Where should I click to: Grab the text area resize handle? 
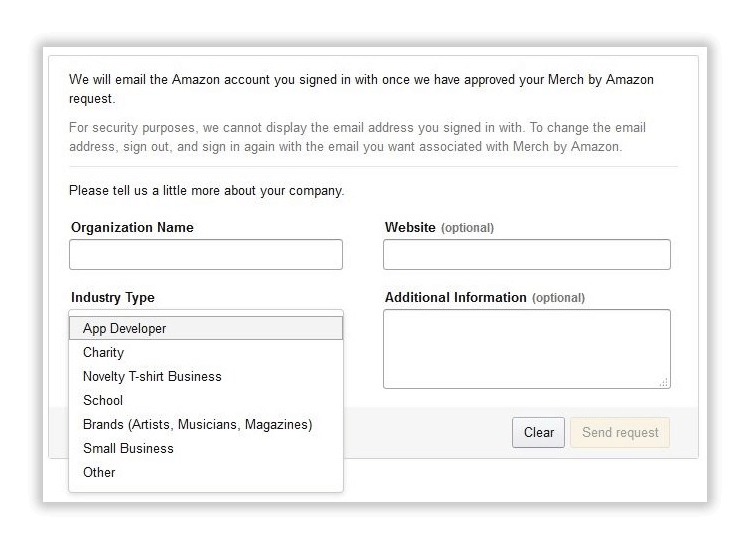(x=664, y=382)
